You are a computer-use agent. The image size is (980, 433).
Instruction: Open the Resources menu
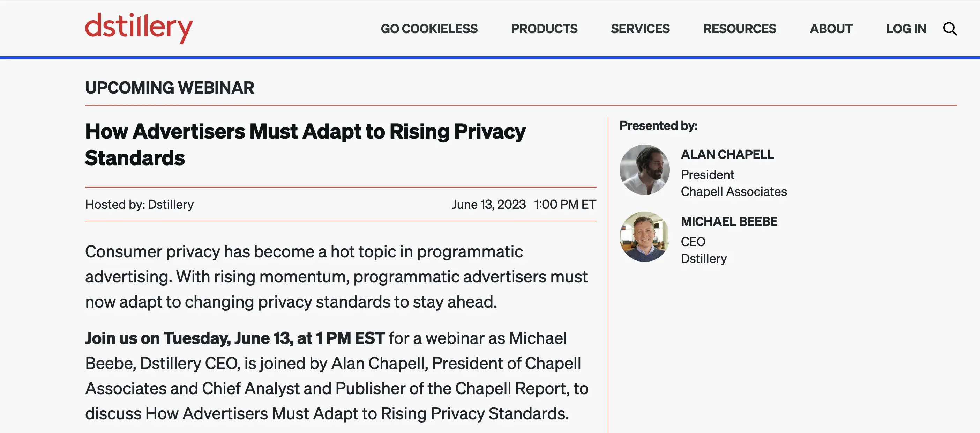[x=739, y=29]
